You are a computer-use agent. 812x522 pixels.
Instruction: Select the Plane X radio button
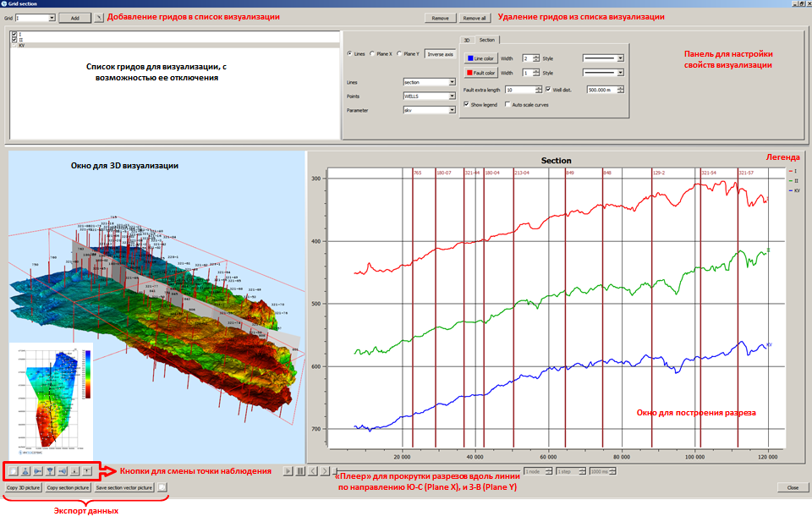374,53
